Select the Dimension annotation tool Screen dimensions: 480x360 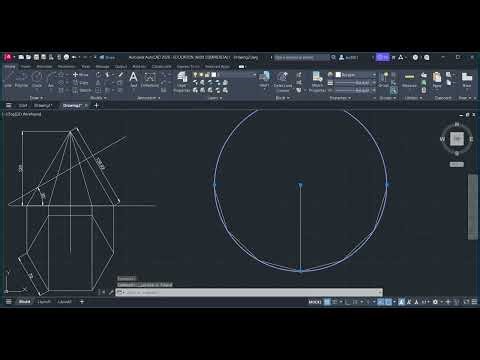150,80
